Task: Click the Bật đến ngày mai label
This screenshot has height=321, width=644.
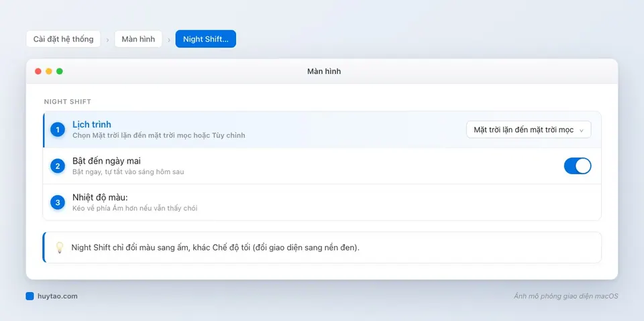Action: (107, 161)
